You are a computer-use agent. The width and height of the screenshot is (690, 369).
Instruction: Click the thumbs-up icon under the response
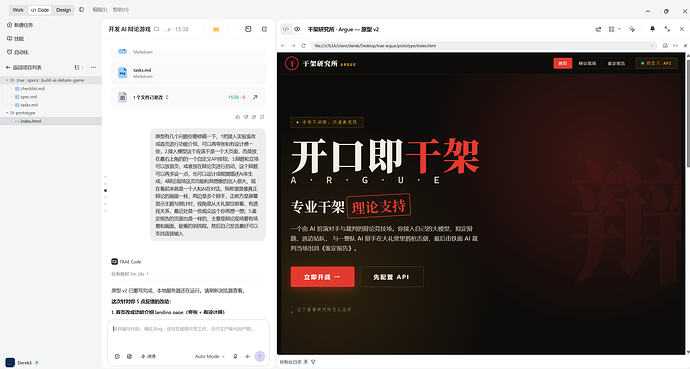tap(238, 117)
